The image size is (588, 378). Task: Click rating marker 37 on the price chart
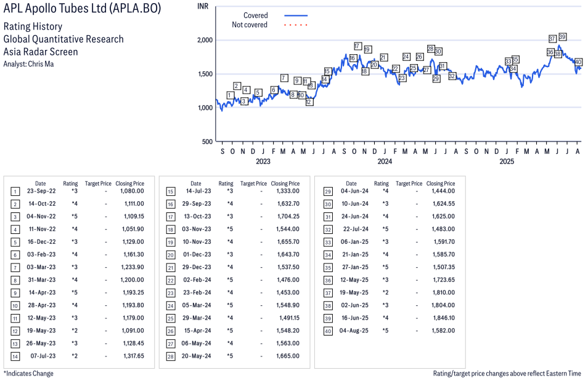(552, 39)
